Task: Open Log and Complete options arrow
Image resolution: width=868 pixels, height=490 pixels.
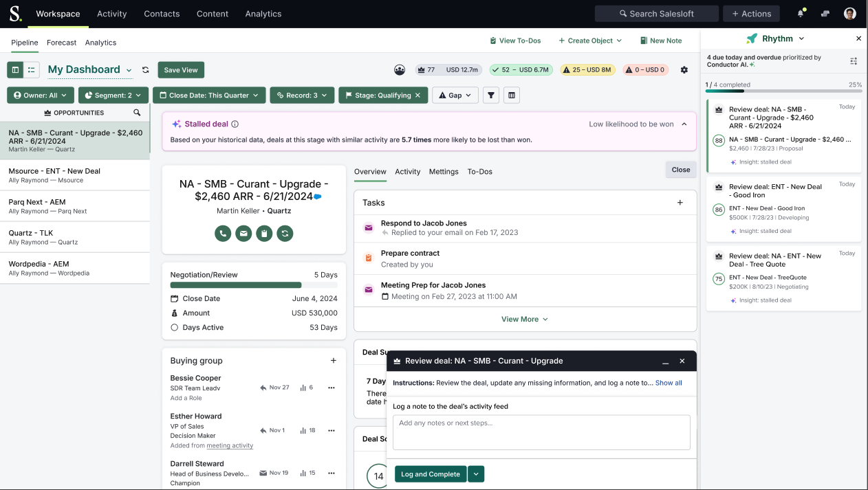Action: pyautogui.click(x=476, y=474)
